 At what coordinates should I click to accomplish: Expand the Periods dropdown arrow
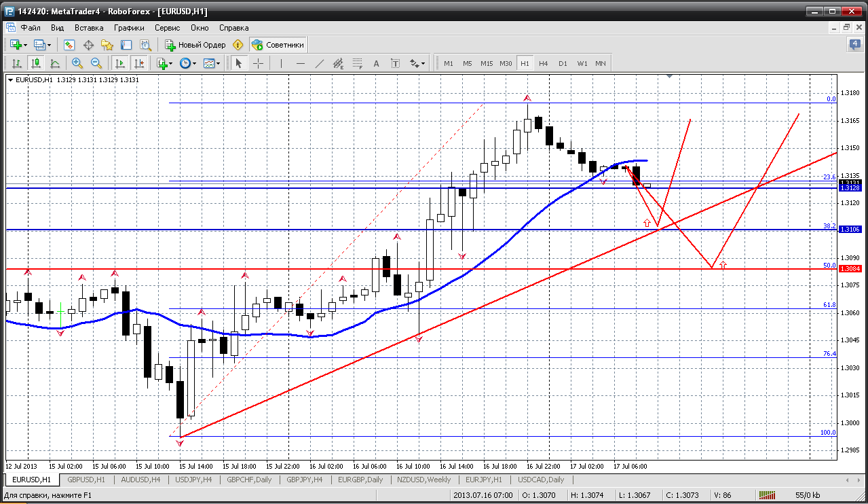(x=194, y=63)
